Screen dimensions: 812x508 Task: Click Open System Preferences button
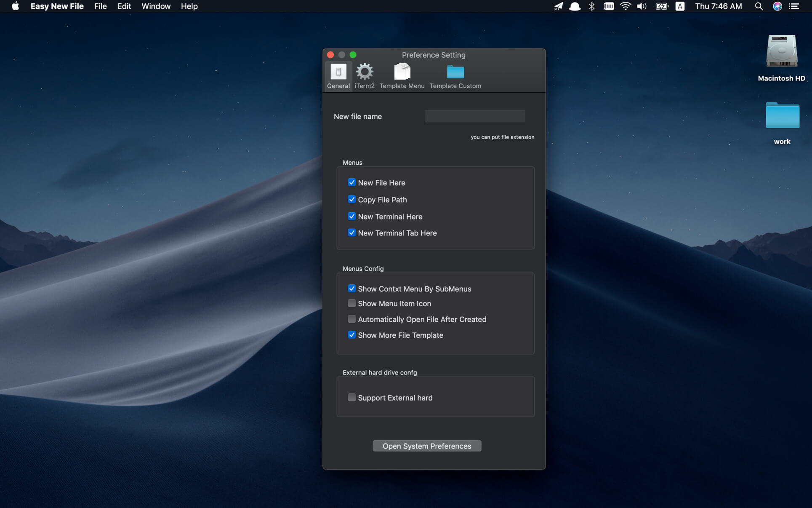427,446
